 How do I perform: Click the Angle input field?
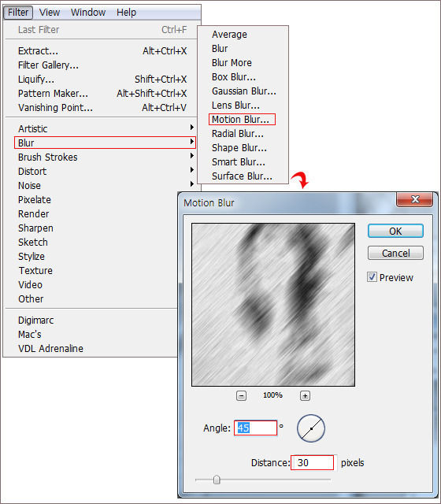255,428
